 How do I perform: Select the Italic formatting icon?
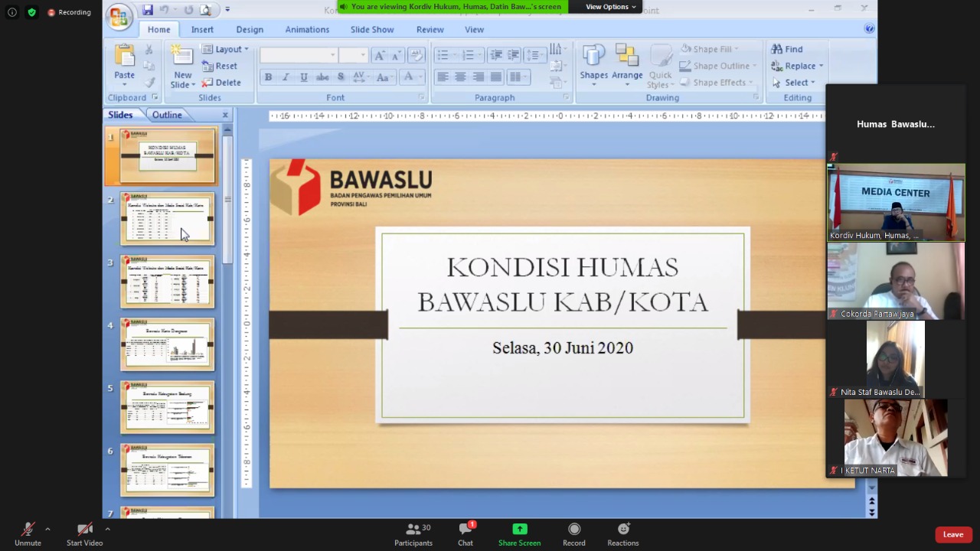(286, 77)
